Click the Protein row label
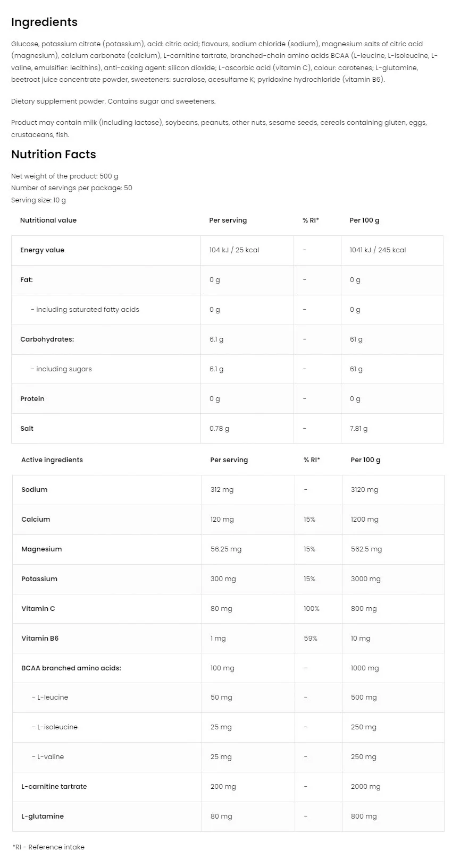 click(x=32, y=399)
